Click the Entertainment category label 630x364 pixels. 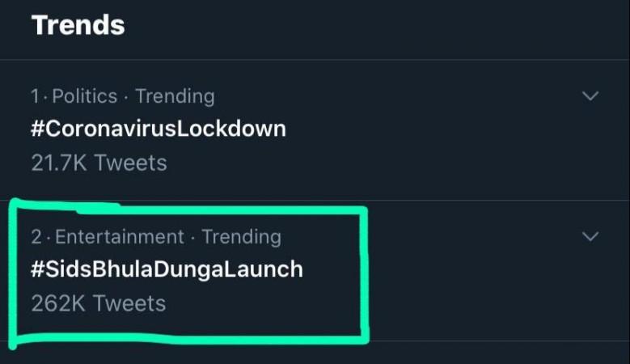point(120,237)
